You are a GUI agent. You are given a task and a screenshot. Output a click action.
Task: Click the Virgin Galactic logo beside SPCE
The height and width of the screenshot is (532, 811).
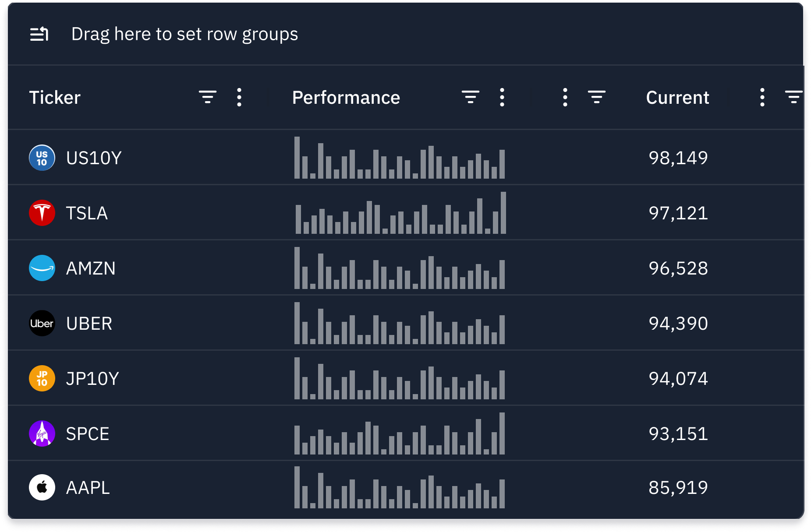pyautogui.click(x=42, y=433)
